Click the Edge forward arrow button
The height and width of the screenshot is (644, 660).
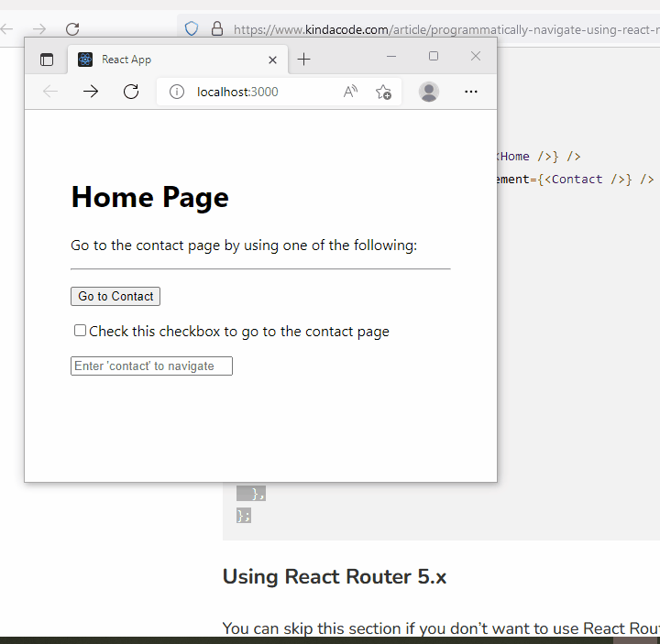[x=90, y=92]
